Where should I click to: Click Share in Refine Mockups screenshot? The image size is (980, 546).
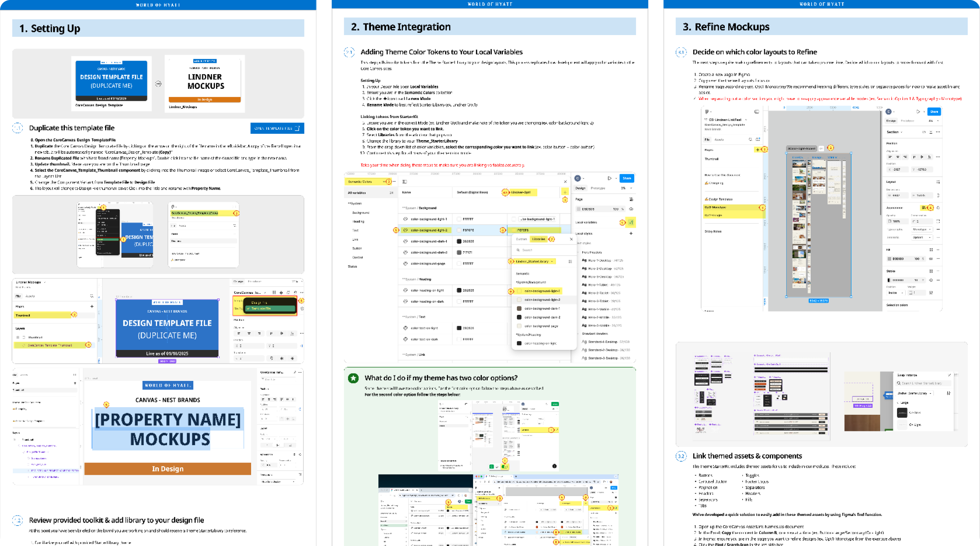(934, 112)
